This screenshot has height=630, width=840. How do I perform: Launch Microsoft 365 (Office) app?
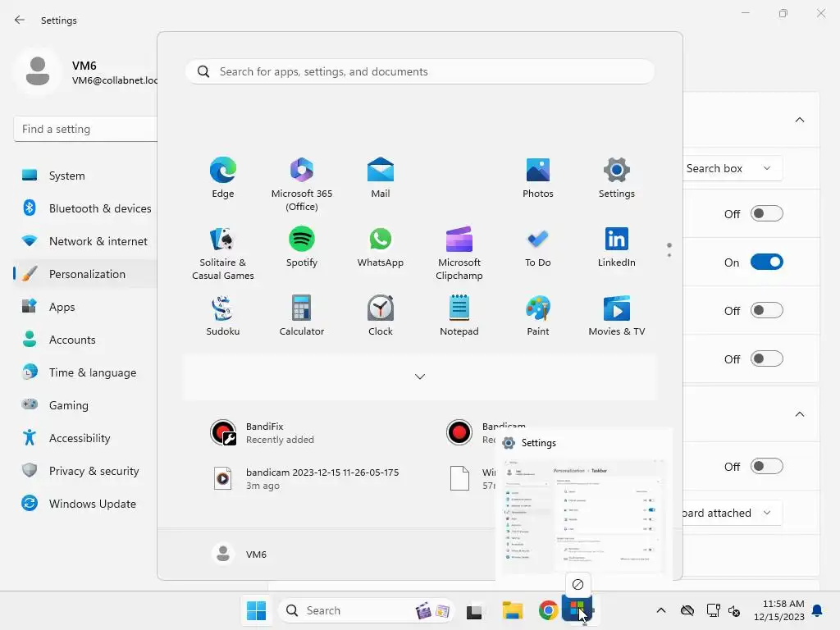tap(302, 185)
